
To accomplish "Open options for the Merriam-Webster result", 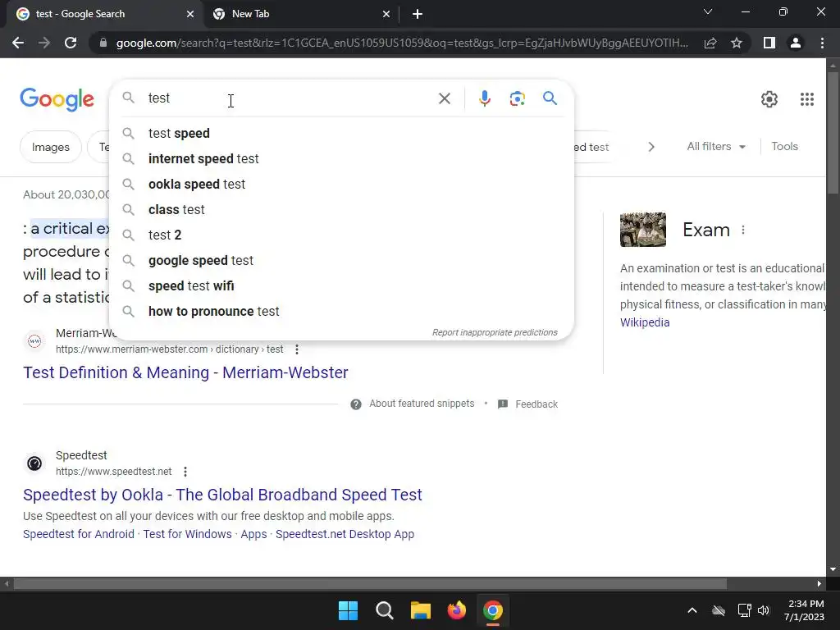I will pyautogui.click(x=297, y=349).
